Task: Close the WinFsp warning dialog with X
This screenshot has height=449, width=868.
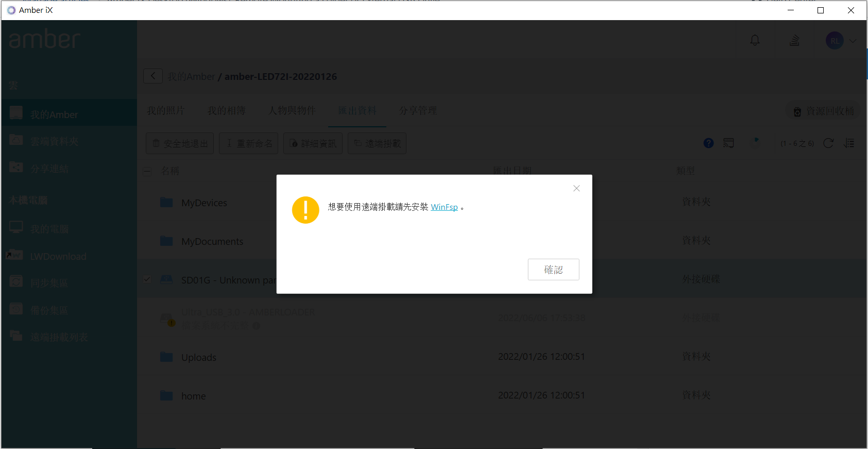Action: pyautogui.click(x=576, y=188)
